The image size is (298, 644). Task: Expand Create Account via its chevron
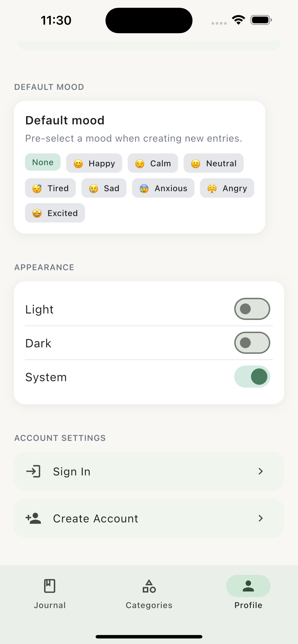pos(260,518)
